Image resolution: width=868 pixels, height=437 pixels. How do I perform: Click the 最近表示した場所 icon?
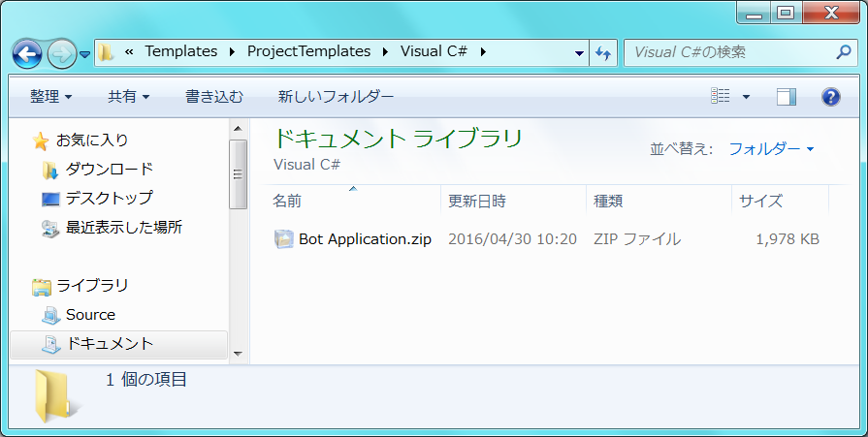[50, 228]
